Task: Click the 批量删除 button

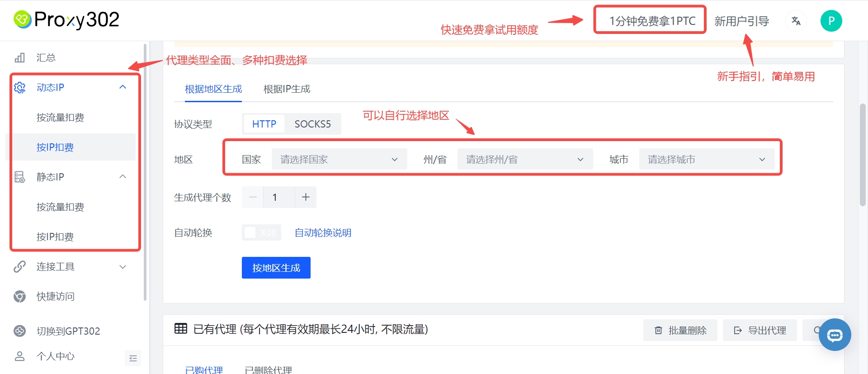Action: (680, 330)
